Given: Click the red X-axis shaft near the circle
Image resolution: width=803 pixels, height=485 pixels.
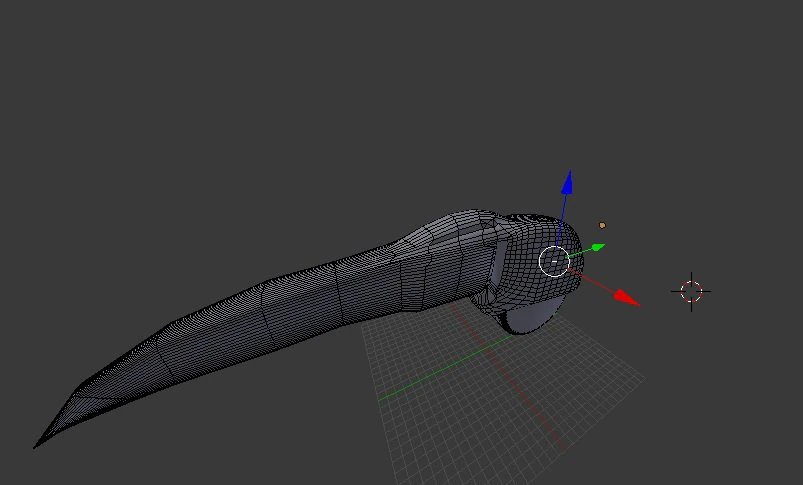Looking at the screenshot, I should point(590,280).
